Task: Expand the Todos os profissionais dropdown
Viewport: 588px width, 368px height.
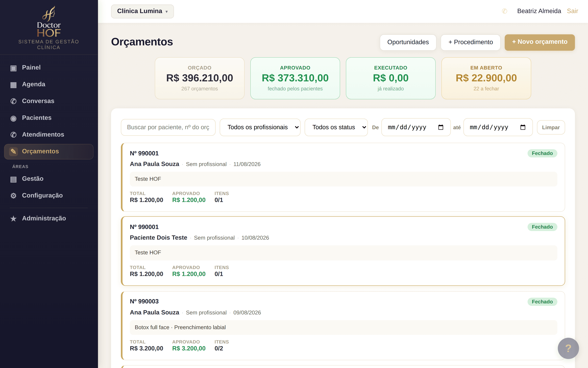Action: click(260, 127)
